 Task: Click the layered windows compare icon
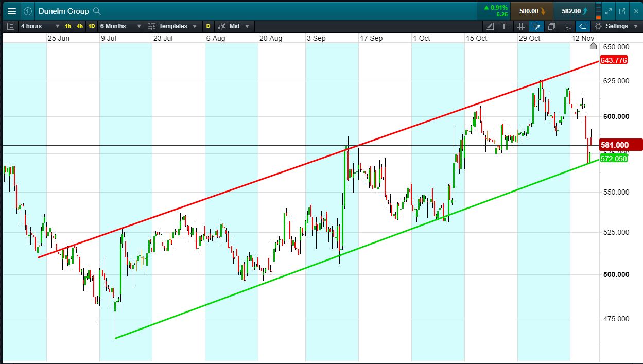pyautogui.click(x=552, y=26)
